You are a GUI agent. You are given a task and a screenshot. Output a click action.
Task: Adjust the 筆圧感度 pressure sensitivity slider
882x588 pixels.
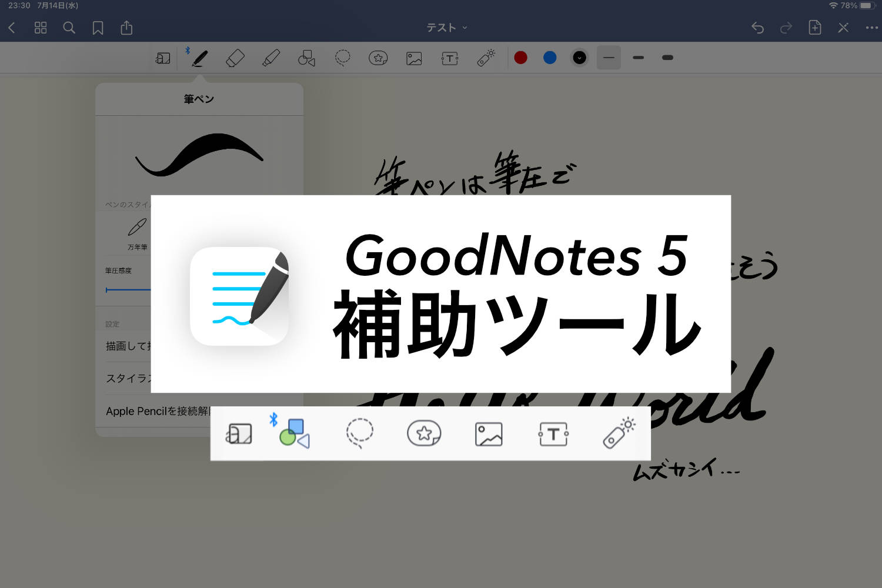click(128, 290)
